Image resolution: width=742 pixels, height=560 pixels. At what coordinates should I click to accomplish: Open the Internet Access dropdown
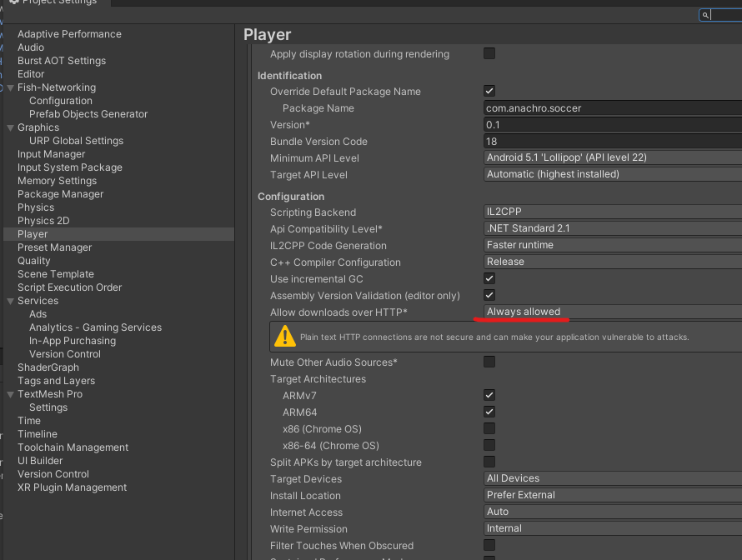pyautogui.click(x=613, y=512)
